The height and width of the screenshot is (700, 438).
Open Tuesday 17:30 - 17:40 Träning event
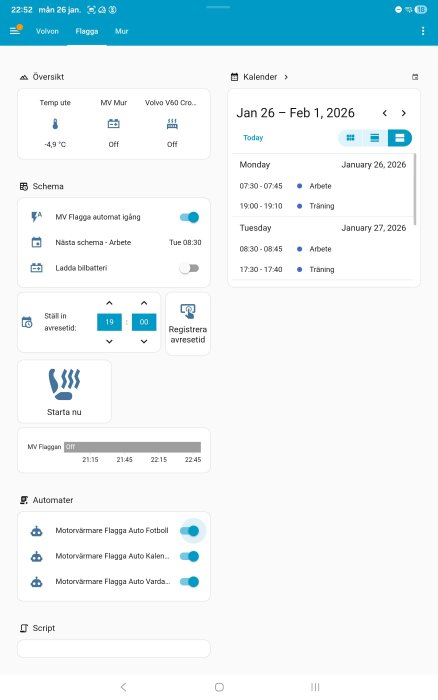point(322,270)
